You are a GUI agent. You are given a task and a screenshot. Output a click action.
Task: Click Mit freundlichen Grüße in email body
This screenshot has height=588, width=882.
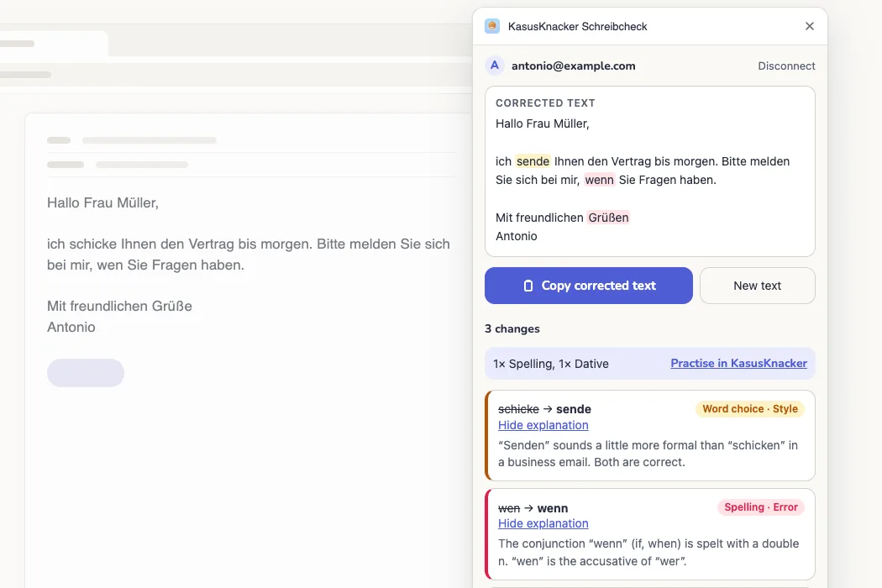[x=119, y=306]
